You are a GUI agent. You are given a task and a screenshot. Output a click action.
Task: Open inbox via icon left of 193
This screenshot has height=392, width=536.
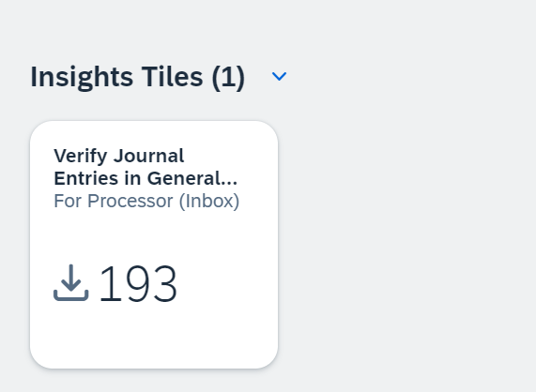pyautogui.click(x=71, y=282)
